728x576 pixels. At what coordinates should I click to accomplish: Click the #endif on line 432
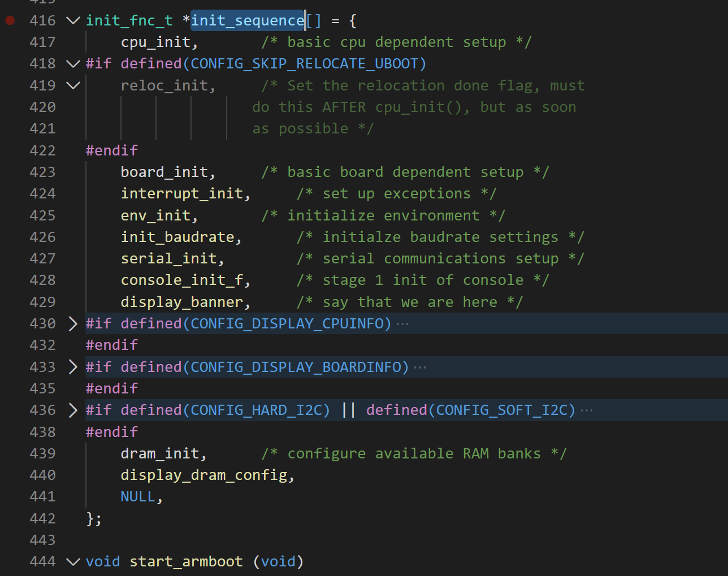pyautogui.click(x=112, y=345)
